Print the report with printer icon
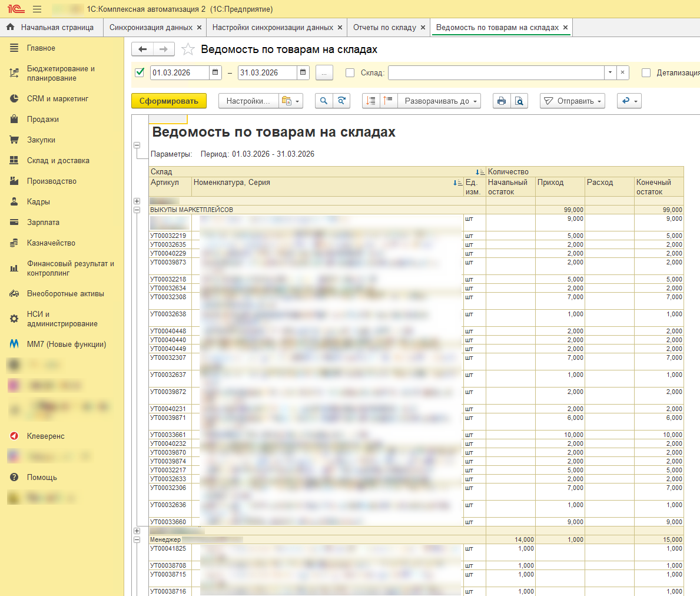This screenshot has height=596, width=700. tap(502, 101)
